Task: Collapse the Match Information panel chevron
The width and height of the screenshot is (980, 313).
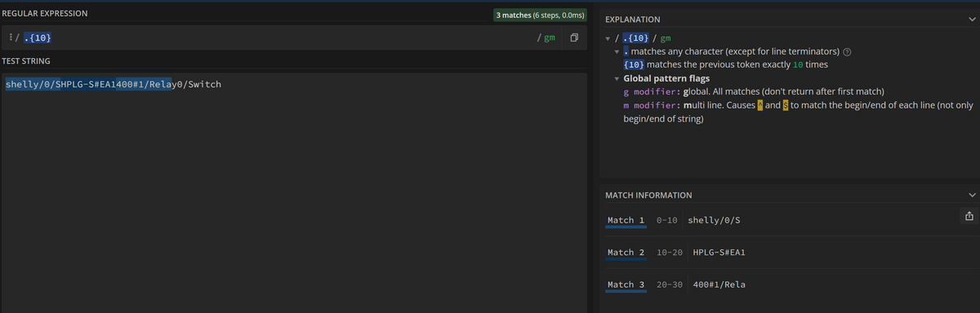Action: point(971,195)
